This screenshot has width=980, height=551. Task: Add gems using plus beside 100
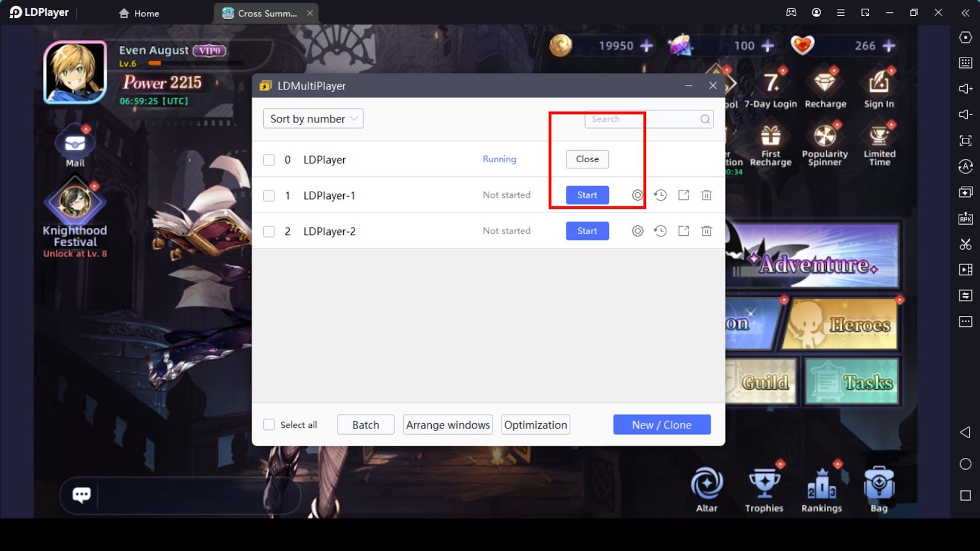click(x=767, y=46)
